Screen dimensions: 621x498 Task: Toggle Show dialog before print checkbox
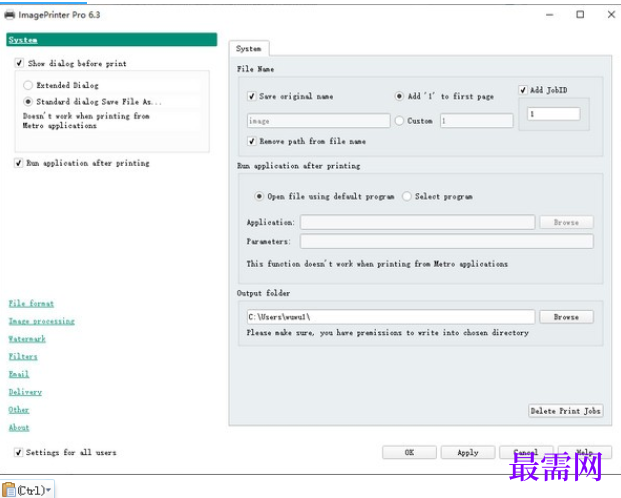(x=19, y=63)
